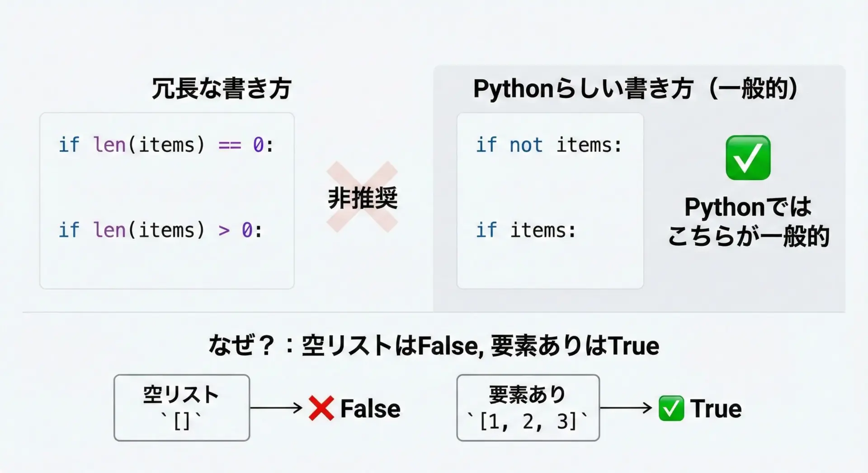The height and width of the screenshot is (473, 868).
Task: Click the arrow pointing from 空リスト box
Action: tap(276, 408)
